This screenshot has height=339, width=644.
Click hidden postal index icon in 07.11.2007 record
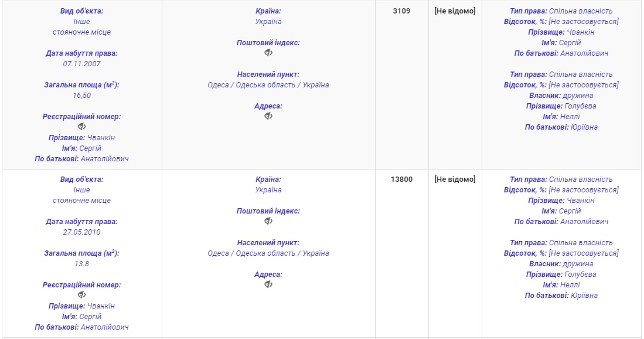pyautogui.click(x=268, y=53)
